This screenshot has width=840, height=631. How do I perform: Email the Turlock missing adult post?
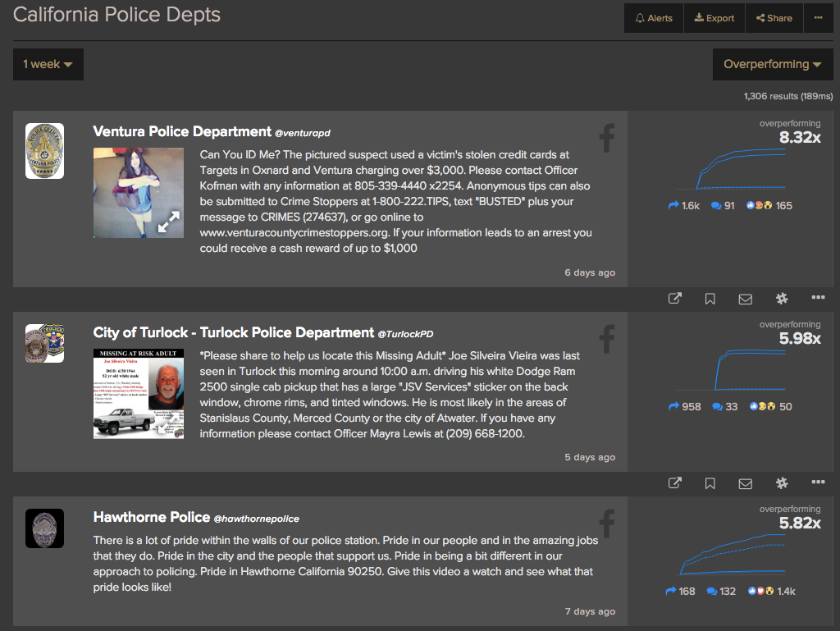(x=745, y=483)
